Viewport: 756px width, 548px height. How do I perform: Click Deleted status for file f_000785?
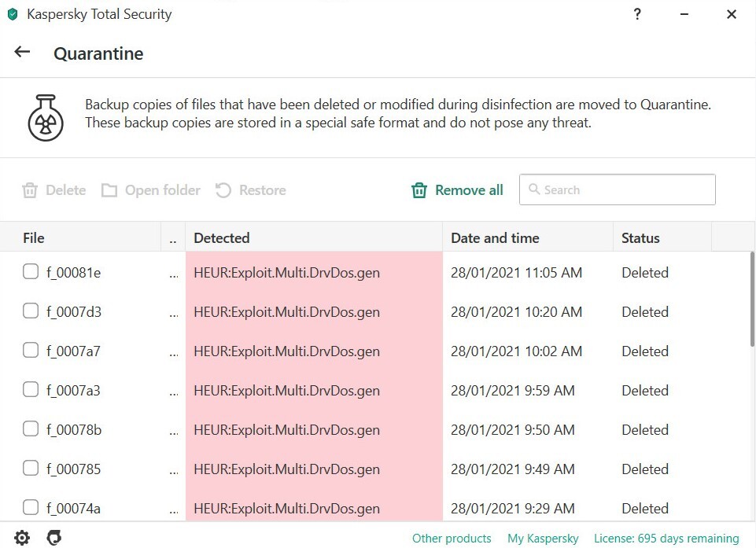[645, 469]
